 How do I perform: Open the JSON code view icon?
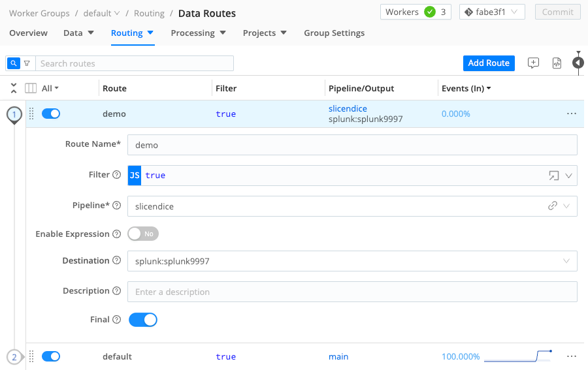point(557,63)
